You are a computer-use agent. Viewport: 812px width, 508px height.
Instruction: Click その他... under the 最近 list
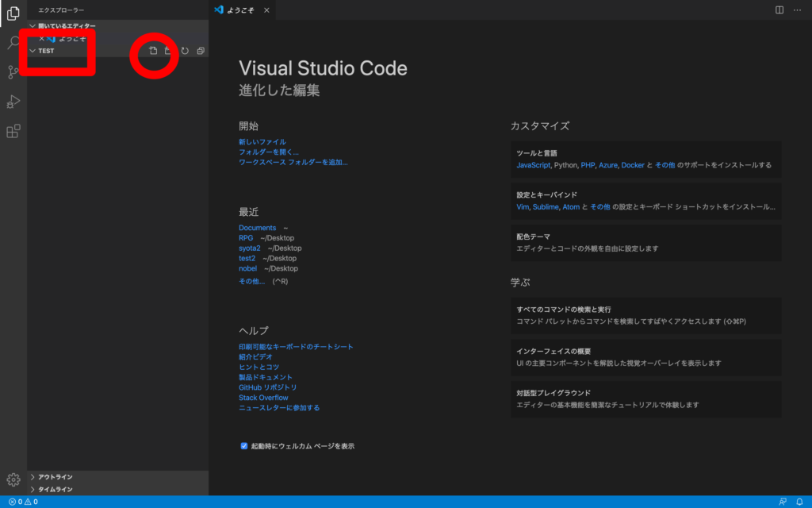pos(251,282)
